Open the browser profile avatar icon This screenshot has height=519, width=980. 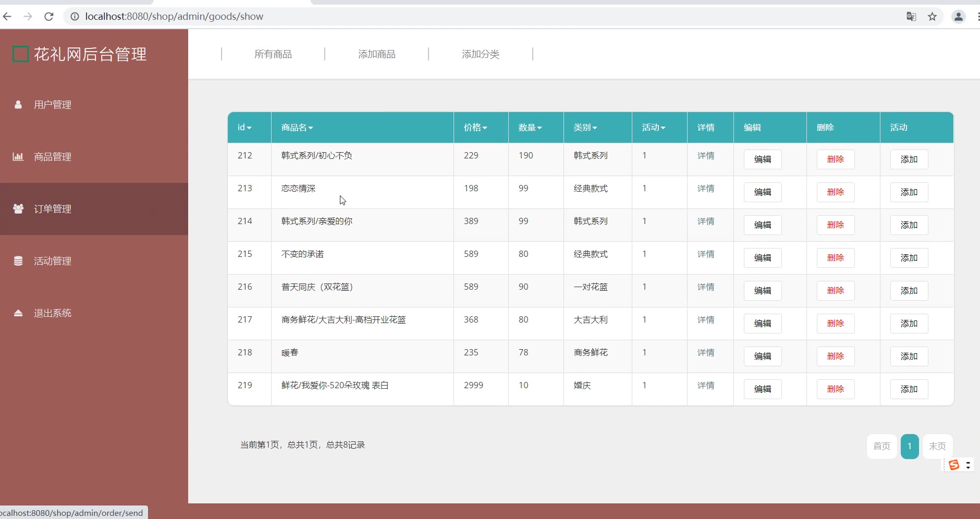click(x=958, y=17)
